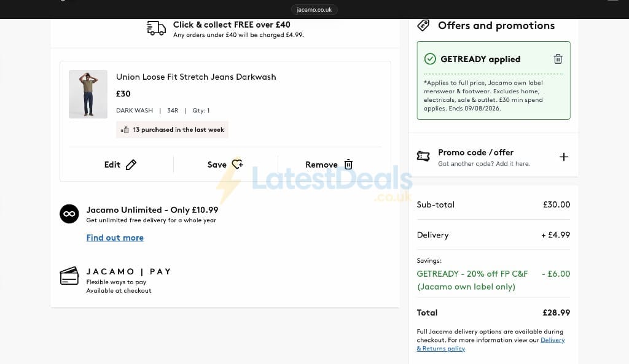Click the Jacamo Unlimited infinity icon
The width and height of the screenshot is (629, 364).
tap(69, 214)
